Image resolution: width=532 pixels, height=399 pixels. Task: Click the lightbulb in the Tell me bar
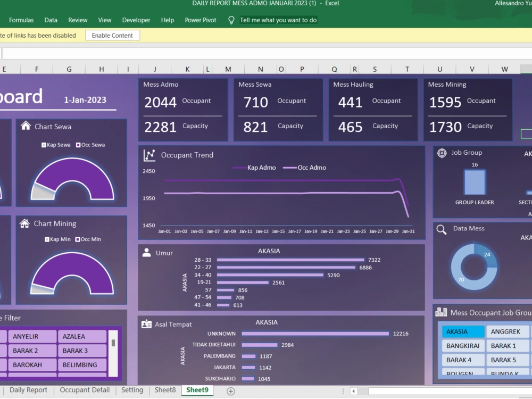click(231, 20)
